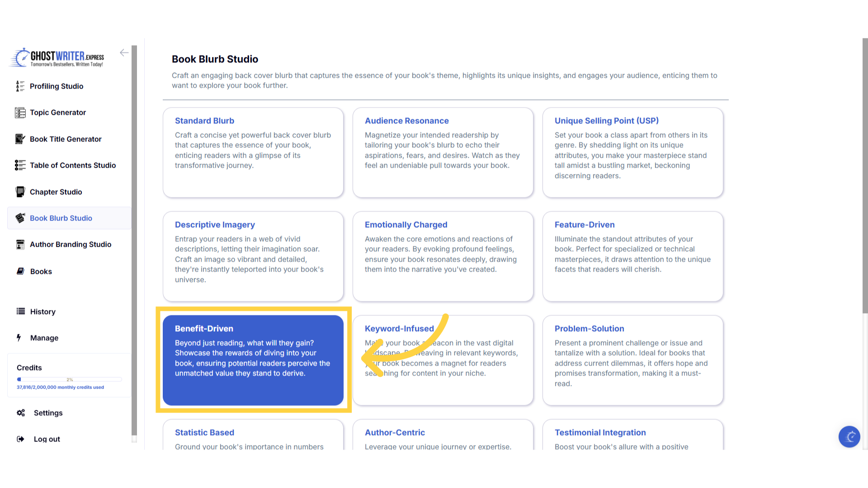Click the Author Branding Studio icon

tap(20, 244)
